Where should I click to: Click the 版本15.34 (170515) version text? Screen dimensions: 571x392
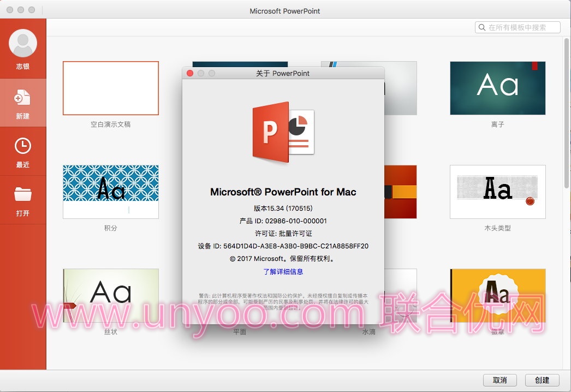pos(283,209)
